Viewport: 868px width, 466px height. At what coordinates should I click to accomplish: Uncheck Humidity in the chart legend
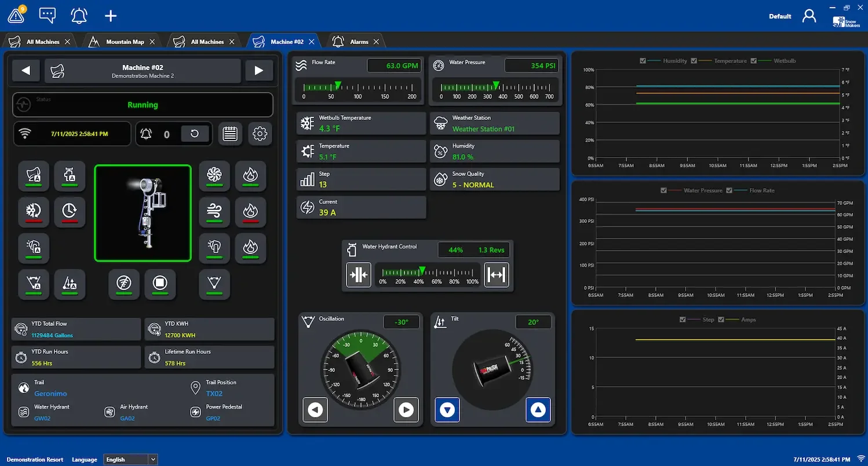coord(643,60)
